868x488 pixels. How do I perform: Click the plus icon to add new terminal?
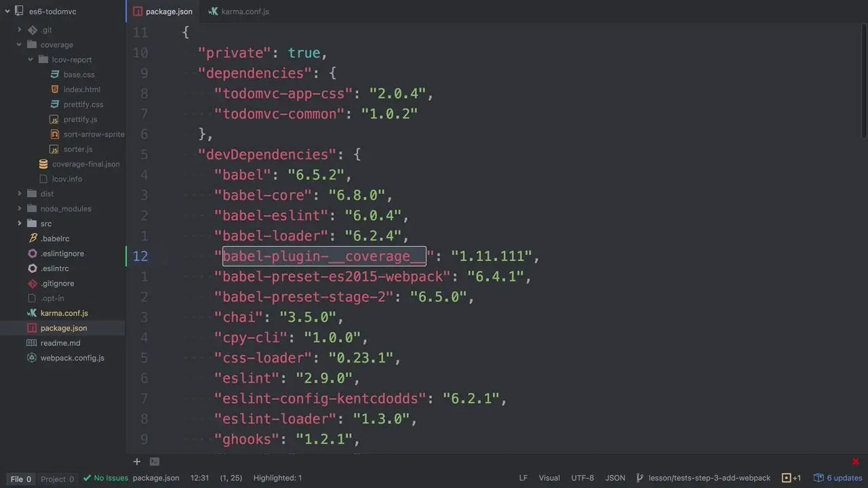point(137,462)
